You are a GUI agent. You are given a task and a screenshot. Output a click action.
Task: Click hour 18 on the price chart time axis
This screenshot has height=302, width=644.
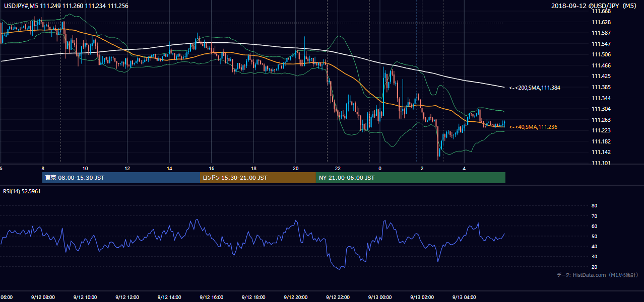[253, 168]
